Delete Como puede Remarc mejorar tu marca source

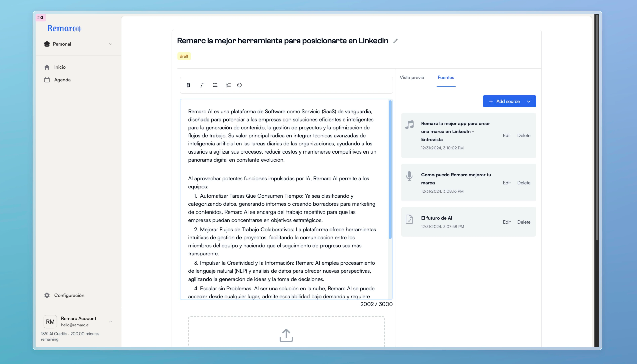click(524, 183)
